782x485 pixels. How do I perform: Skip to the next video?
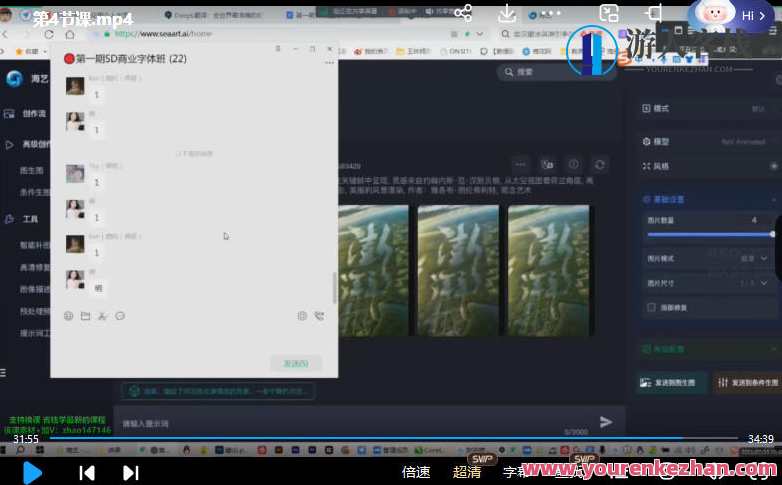point(131,473)
